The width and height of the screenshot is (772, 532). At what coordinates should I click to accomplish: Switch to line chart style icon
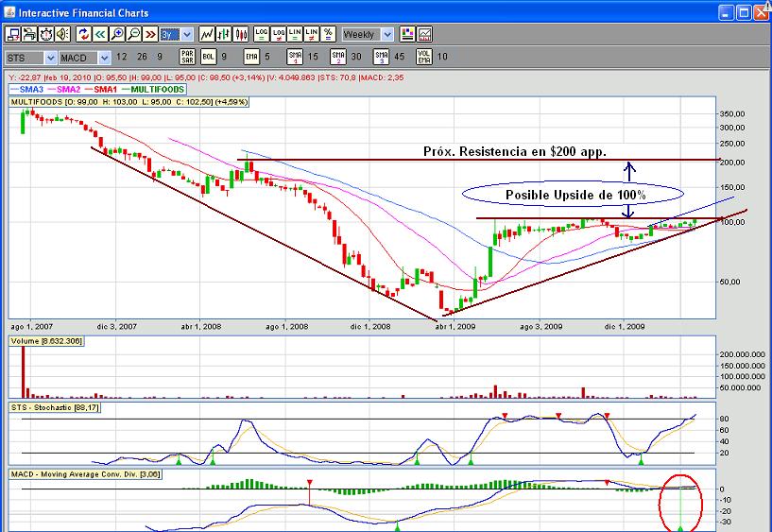point(207,34)
